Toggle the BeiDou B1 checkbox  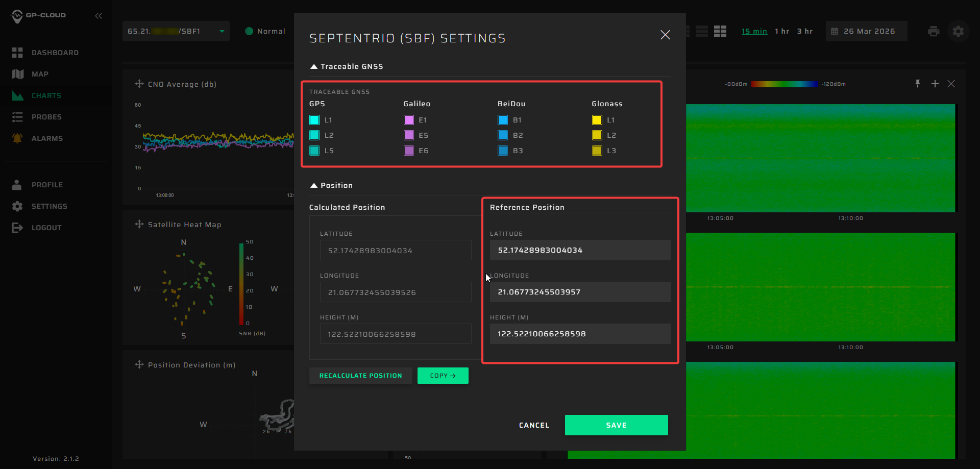(x=503, y=120)
